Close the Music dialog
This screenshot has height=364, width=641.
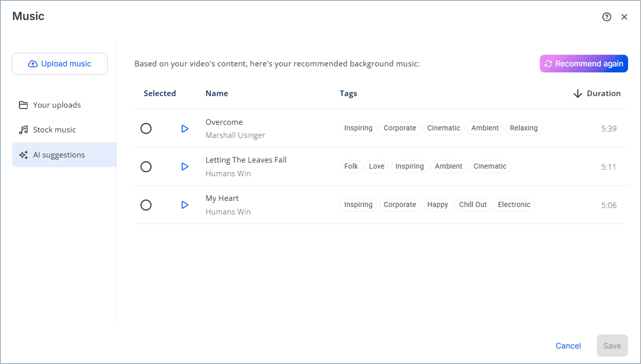click(x=624, y=17)
